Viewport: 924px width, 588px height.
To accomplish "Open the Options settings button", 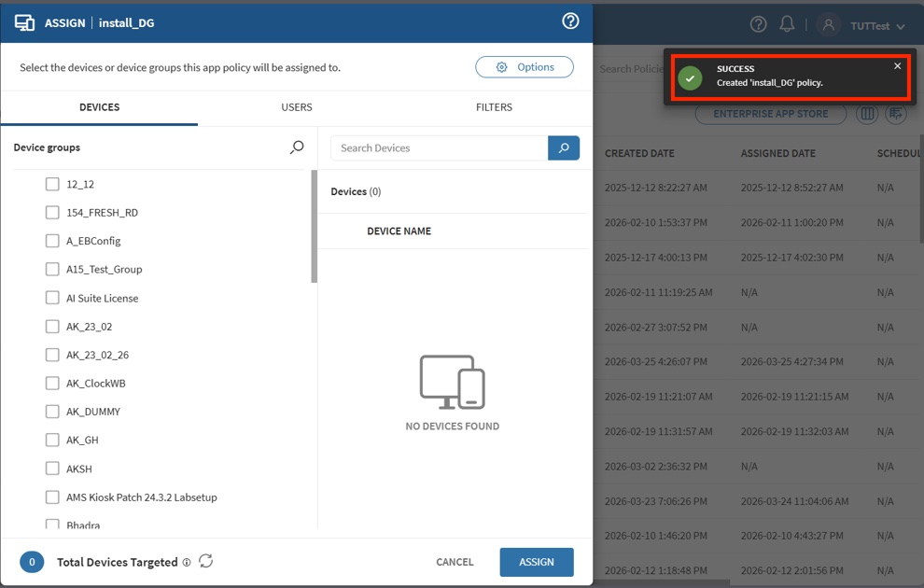I will (x=525, y=67).
